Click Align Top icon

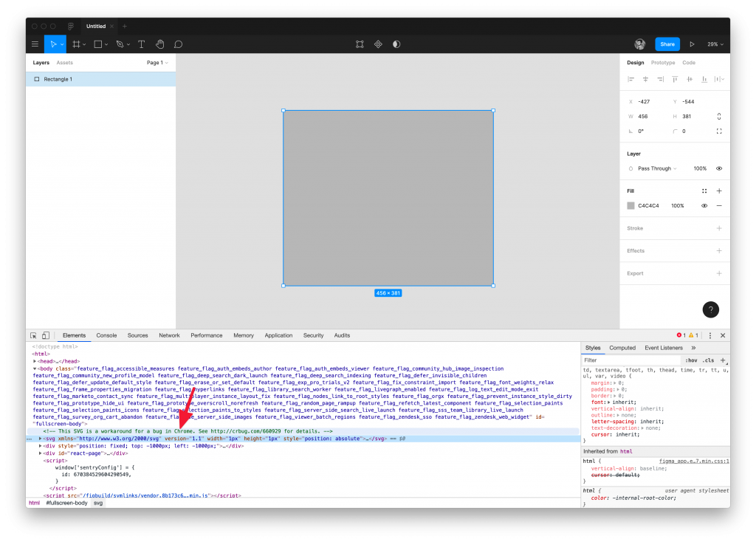tap(675, 79)
